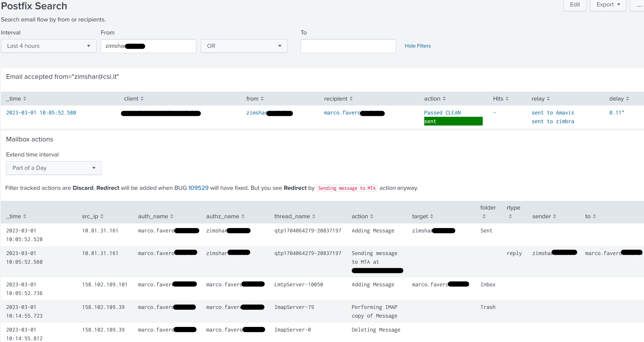Open the more options ellipsis menu
This screenshot has width=644, height=342.
(x=638, y=5)
